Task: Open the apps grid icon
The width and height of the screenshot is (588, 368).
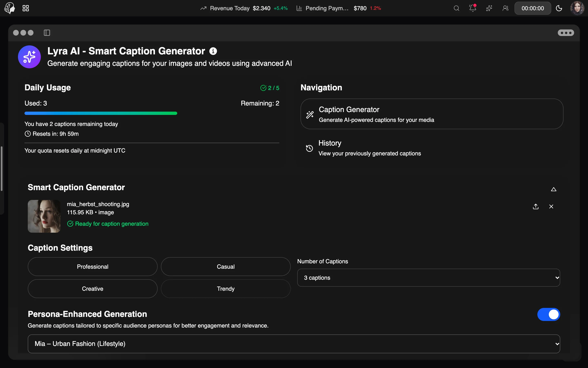Action: (26, 8)
